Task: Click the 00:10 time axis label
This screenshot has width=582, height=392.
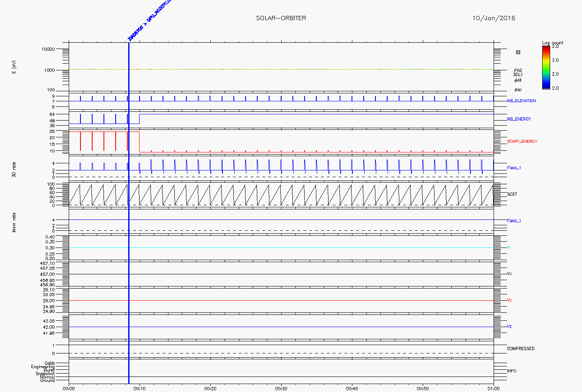Action: click(140, 389)
